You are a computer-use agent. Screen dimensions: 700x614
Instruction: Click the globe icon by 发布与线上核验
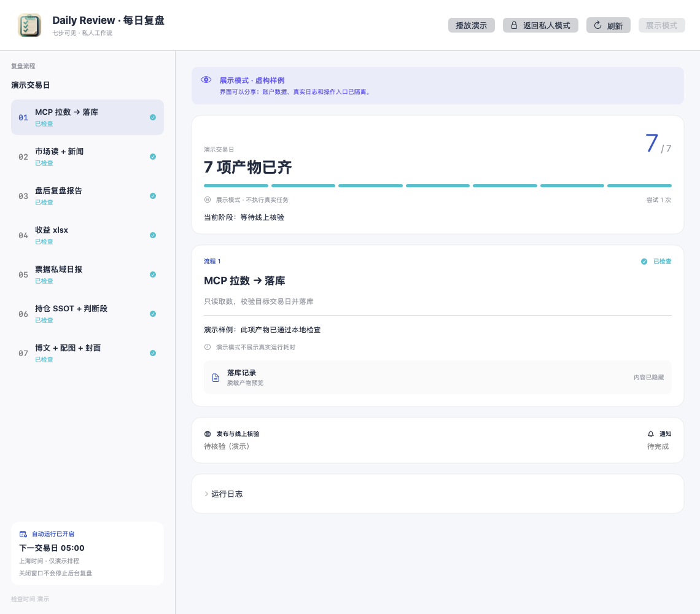(x=208, y=433)
